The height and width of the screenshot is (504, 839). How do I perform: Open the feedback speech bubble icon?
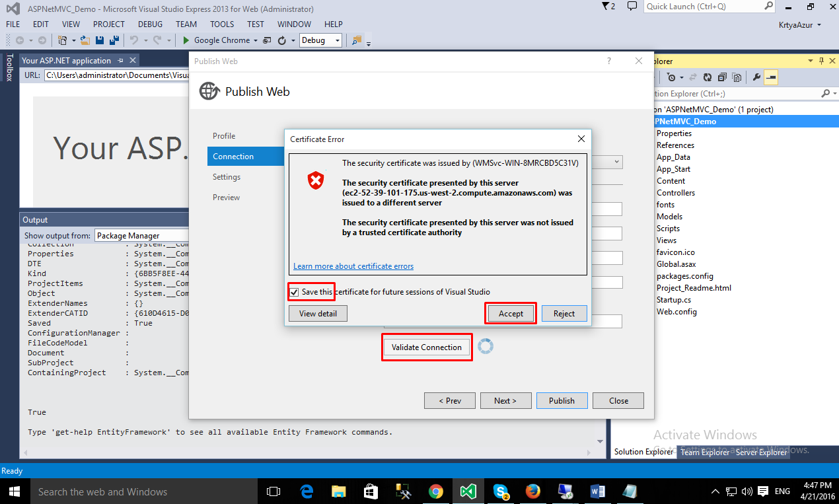pyautogui.click(x=632, y=7)
